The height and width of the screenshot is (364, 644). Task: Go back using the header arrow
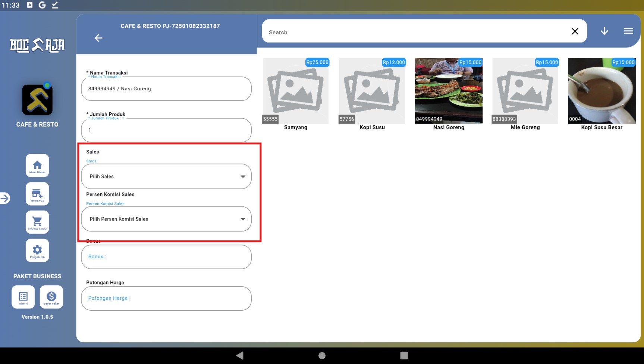click(98, 38)
